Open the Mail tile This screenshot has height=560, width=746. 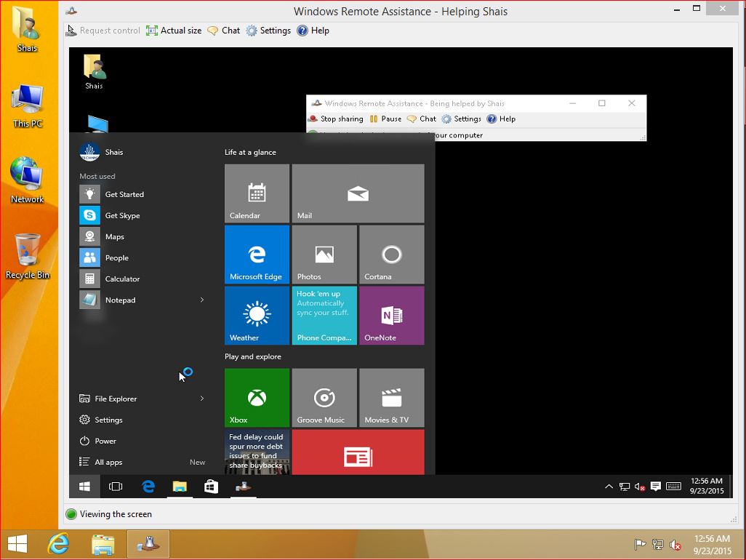pos(358,193)
